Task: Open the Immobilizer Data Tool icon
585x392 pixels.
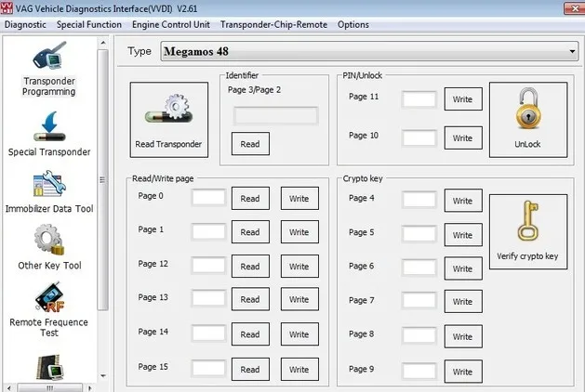Action: coord(49,183)
